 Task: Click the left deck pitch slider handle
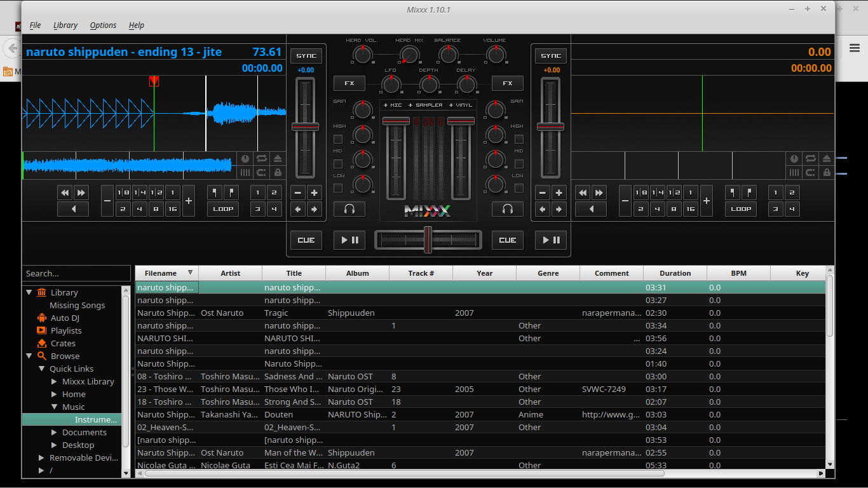click(305, 127)
